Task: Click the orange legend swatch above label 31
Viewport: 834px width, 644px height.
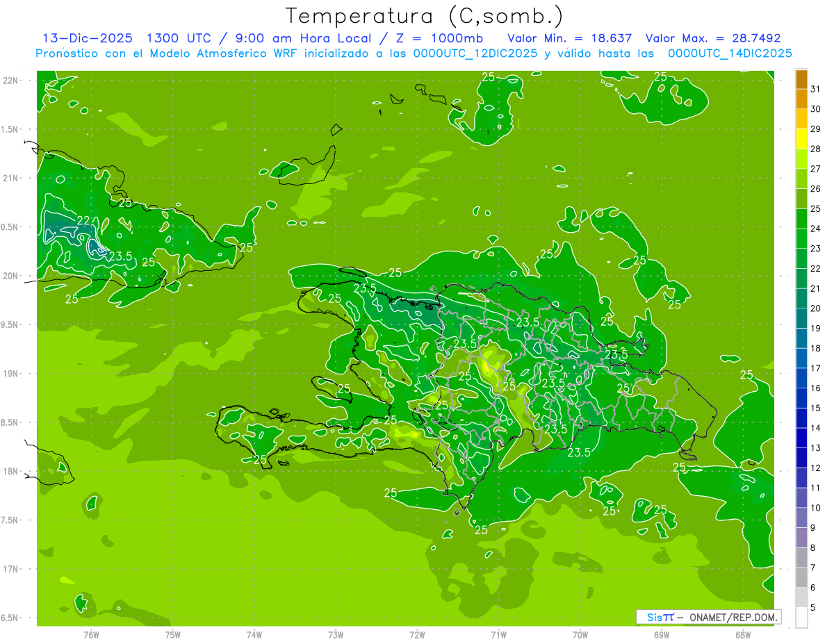Action: (801, 79)
